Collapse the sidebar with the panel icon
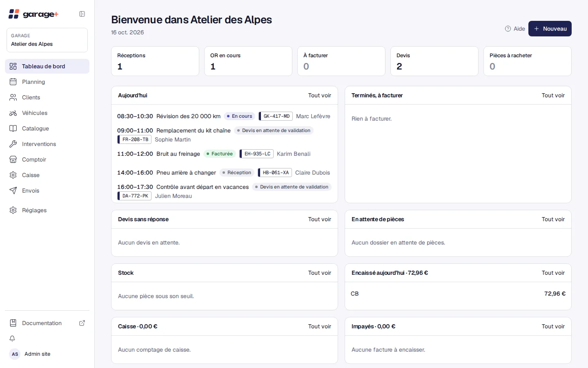Viewport: 588px width, 368px height. click(x=82, y=14)
